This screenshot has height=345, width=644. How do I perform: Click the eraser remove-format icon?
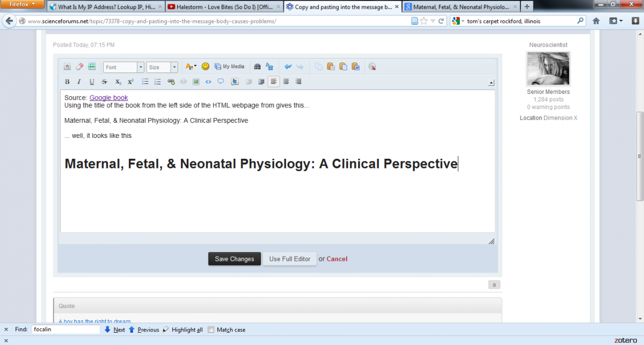pos(79,67)
